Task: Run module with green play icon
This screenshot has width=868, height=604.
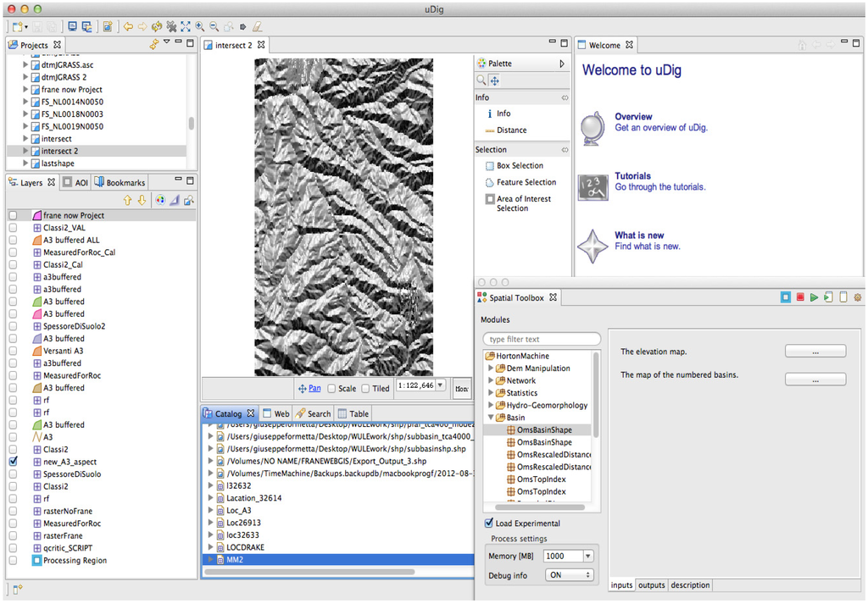Action: point(814,297)
